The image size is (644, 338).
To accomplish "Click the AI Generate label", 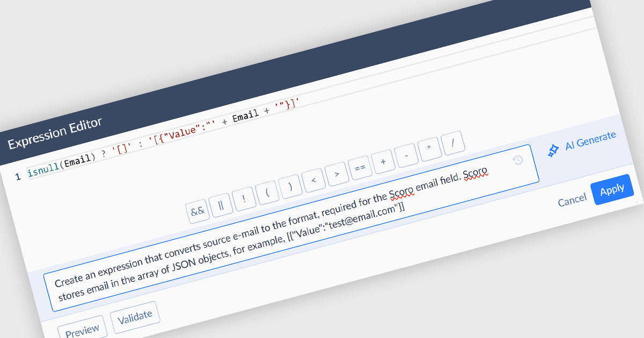I will coord(590,141).
